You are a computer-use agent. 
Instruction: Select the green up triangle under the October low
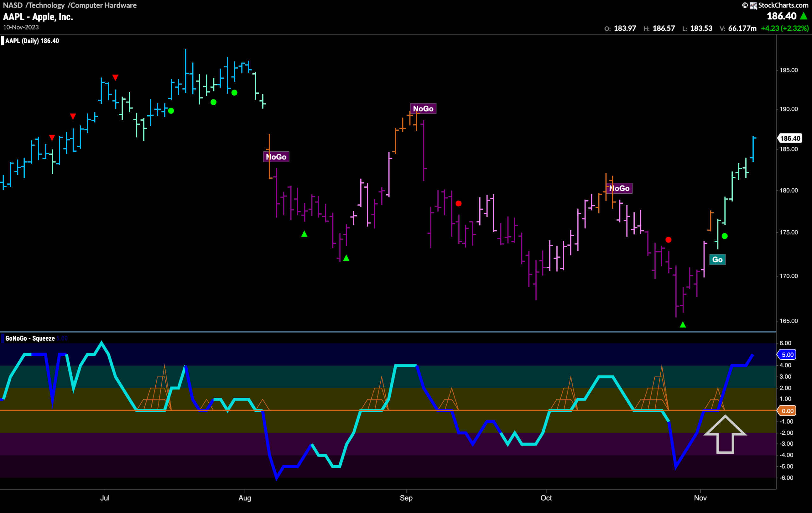point(683,324)
